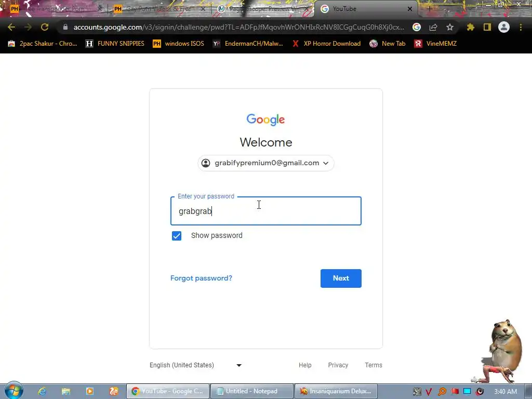Viewport: 532px width, 399px height.
Task: Click the red V tray icon
Action: tap(429, 392)
